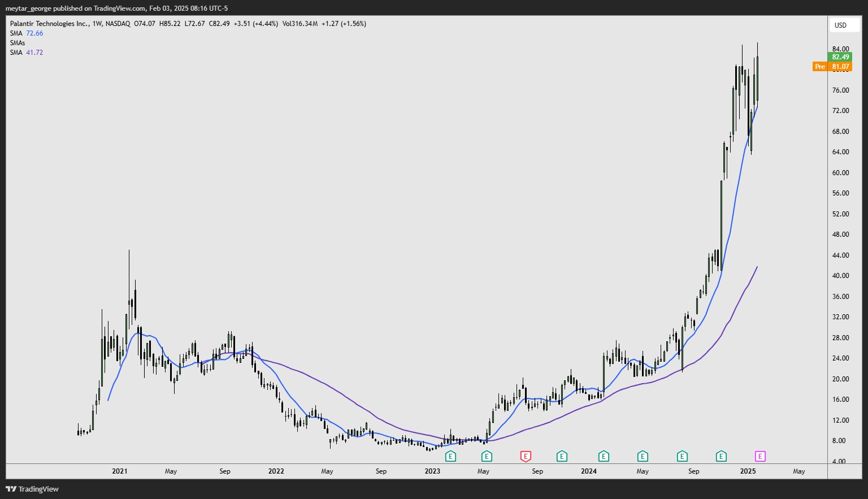868x499 pixels.
Task: Click the 2023 label on the time axis
Action: coord(432,471)
